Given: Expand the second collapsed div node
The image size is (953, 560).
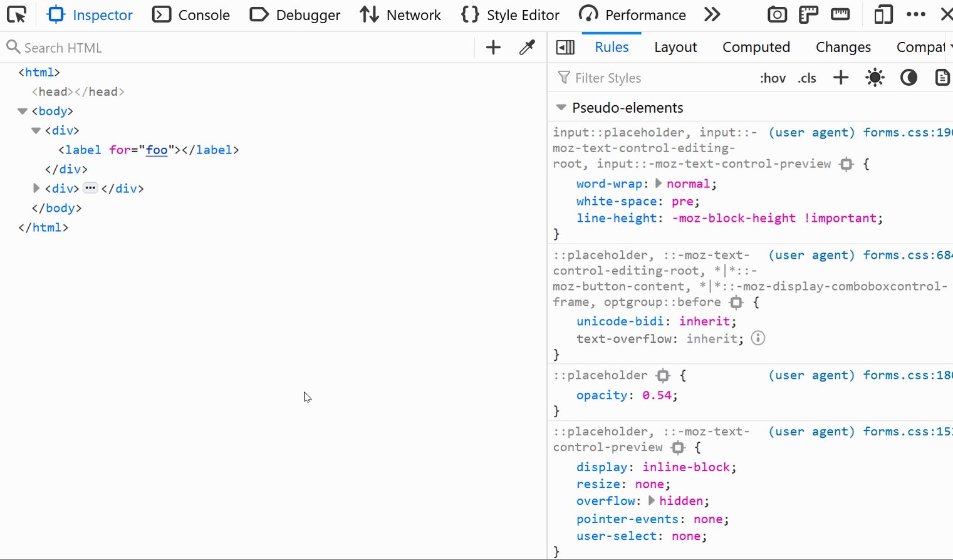Looking at the screenshot, I should click(36, 188).
